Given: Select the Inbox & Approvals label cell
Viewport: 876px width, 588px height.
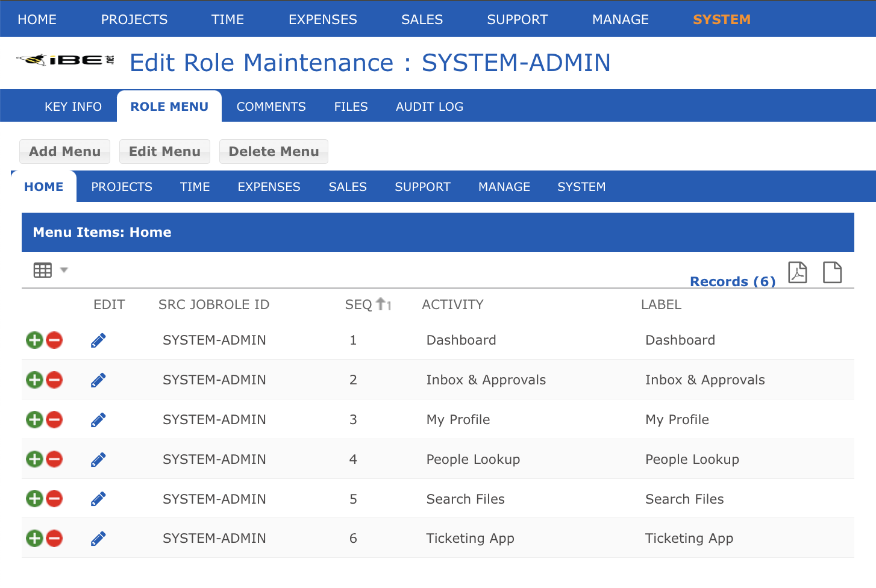Looking at the screenshot, I should pos(705,380).
